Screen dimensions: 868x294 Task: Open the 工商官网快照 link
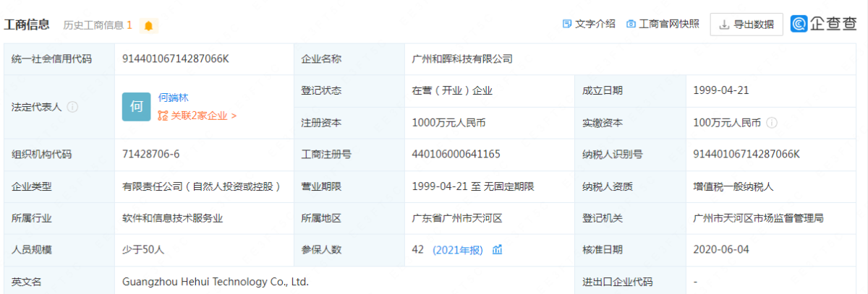pyautogui.click(x=669, y=24)
